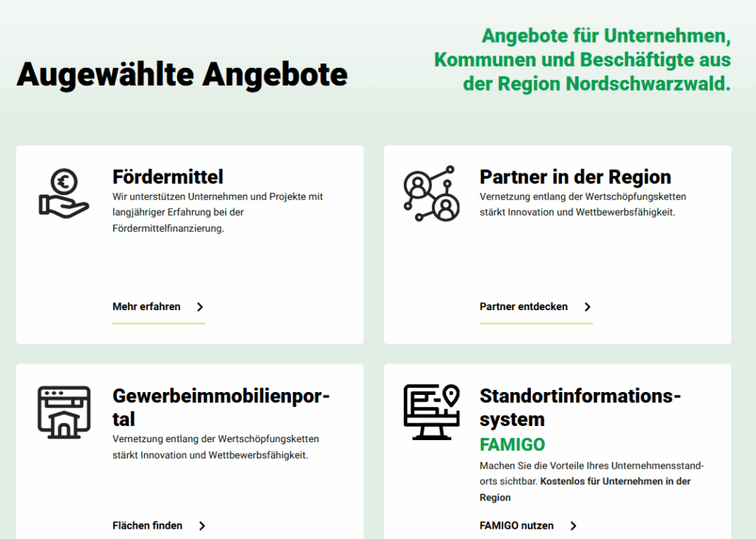This screenshot has height=539, width=756.
Task: Click the arrow beside Mehr erfahren
Action: [200, 307]
